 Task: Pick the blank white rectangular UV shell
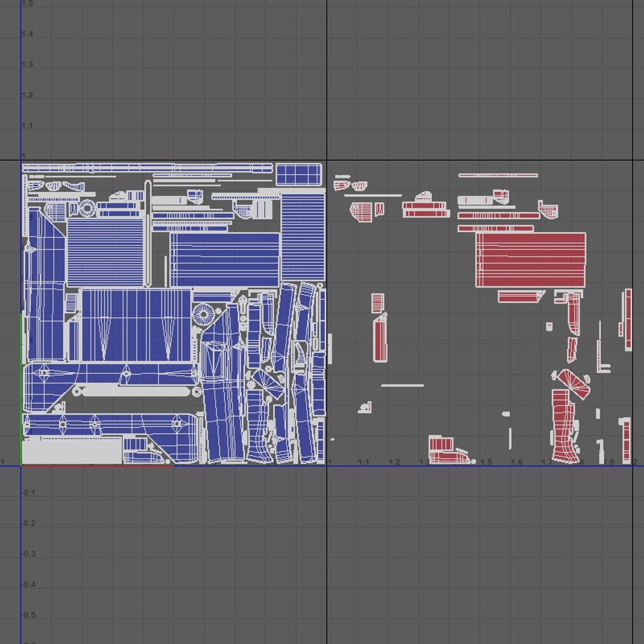tap(72, 451)
